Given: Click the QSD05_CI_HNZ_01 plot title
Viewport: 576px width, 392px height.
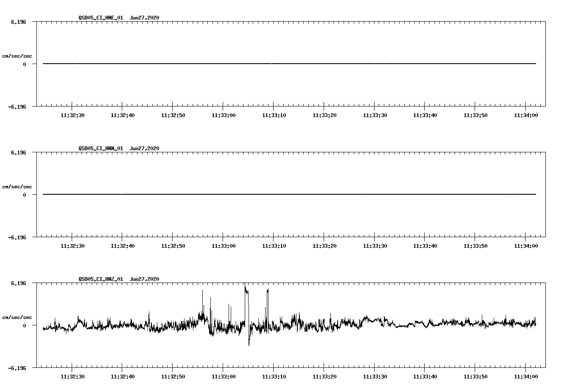Looking at the screenshot, I should 119,279.
